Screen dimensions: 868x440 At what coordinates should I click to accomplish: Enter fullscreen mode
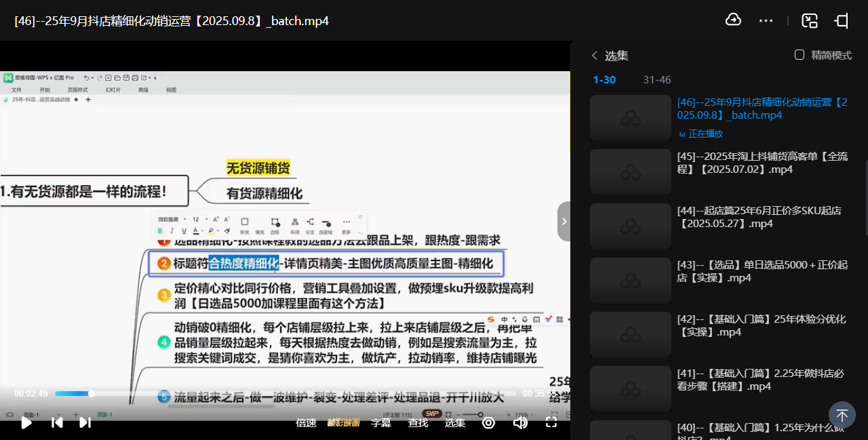click(551, 422)
